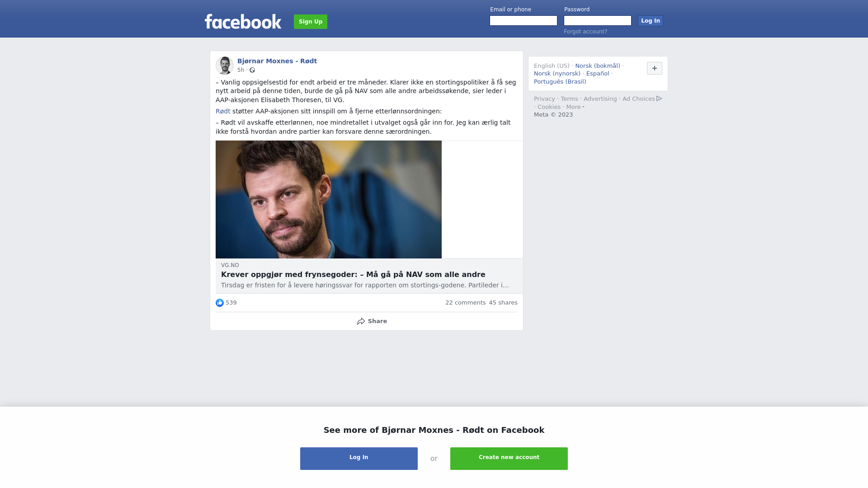This screenshot has width=868, height=488.
Task: Open the plus button for more languages
Action: [655, 68]
